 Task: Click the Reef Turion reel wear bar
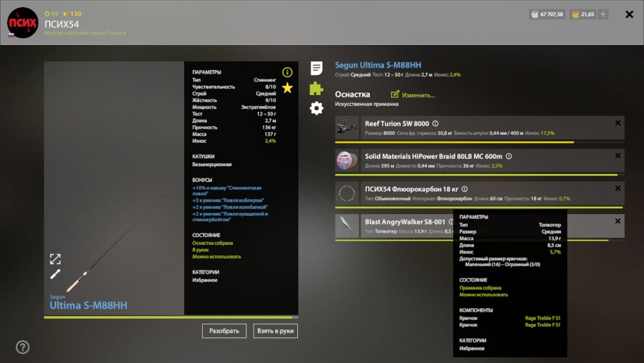[480, 142]
